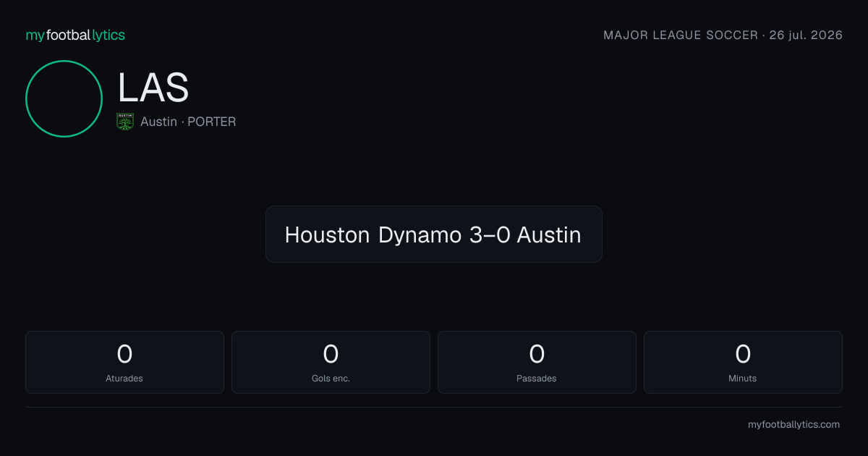Click the LAS player name heading
The image size is (868, 456).
click(x=153, y=88)
